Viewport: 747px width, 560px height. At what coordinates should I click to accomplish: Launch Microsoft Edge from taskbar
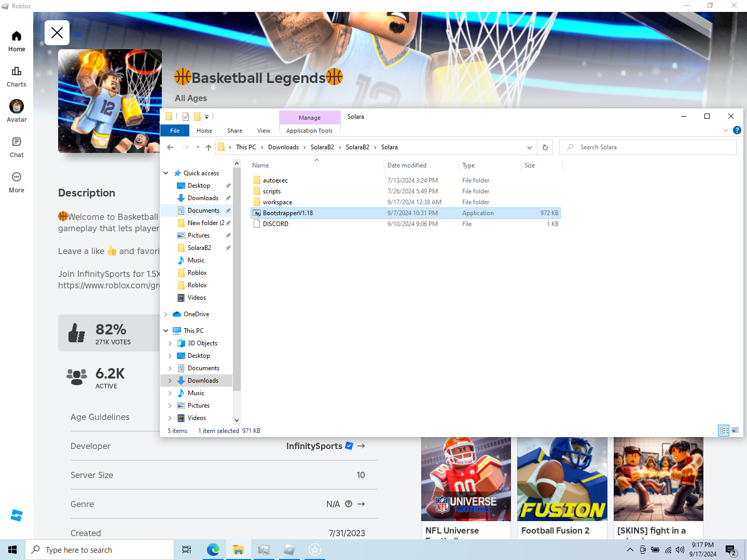pyautogui.click(x=213, y=550)
